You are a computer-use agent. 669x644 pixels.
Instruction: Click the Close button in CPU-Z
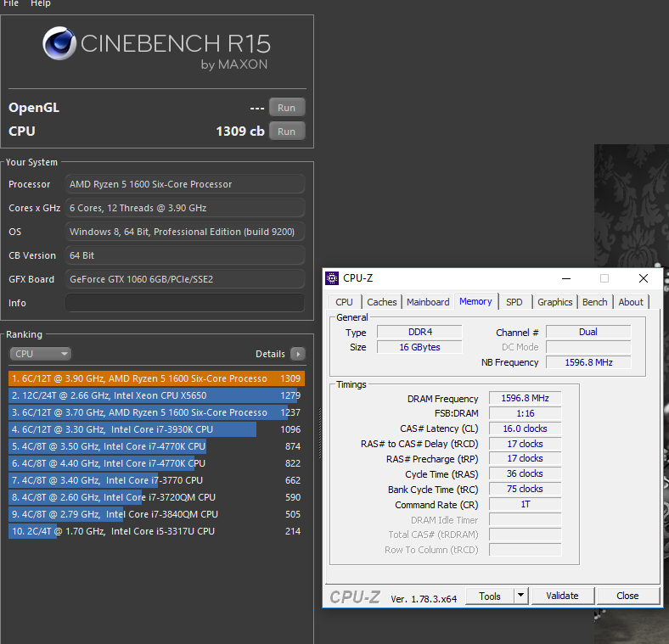click(x=627, y=596)
